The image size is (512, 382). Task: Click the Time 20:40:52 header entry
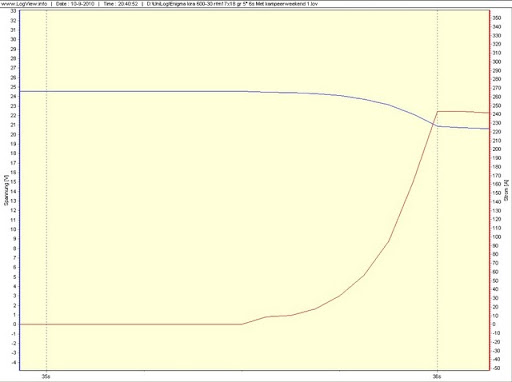pyautogui.click(x=120, y=4)
